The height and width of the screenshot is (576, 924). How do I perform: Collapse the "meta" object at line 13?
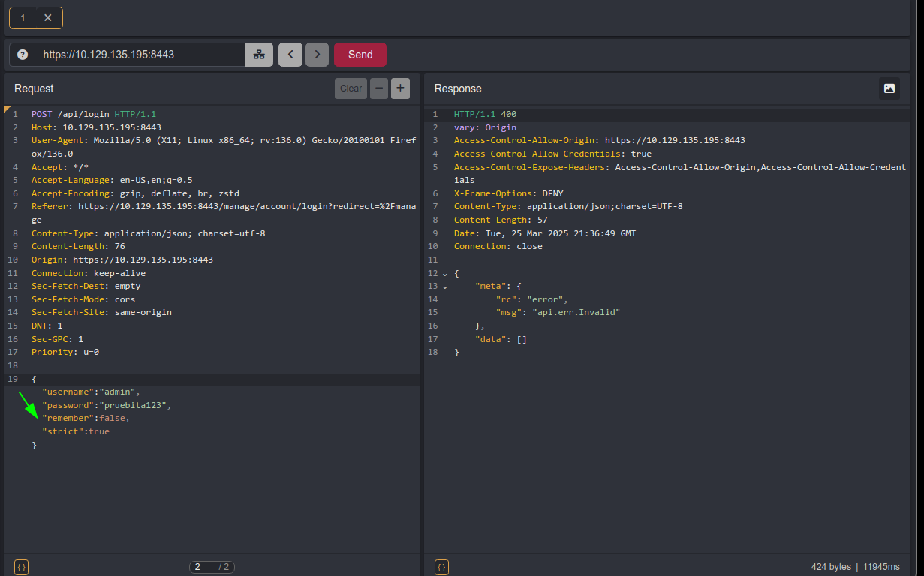point(445,286)
